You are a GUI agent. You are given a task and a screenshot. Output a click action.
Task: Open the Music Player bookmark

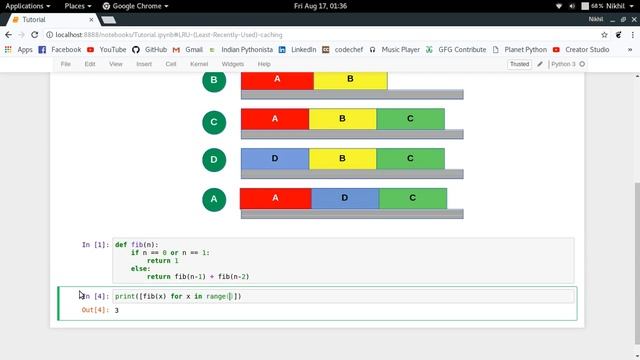pyautogui.click(x=394, y=49)
